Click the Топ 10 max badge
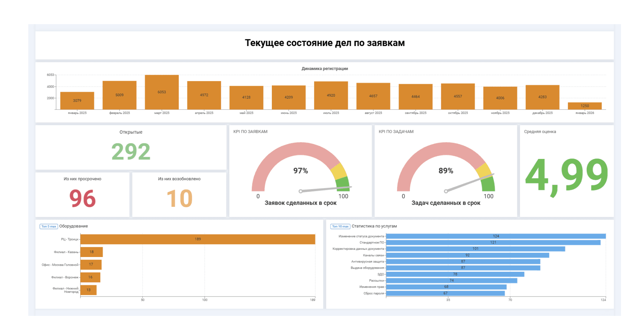The image size is (644, 334). click(340, 226)
